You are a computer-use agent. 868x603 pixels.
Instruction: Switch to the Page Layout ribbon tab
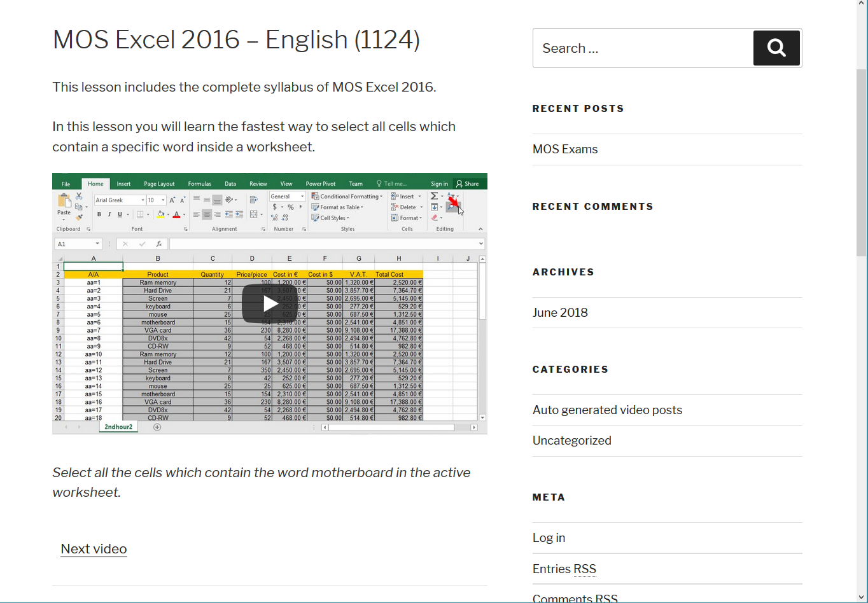pos(159,184)
